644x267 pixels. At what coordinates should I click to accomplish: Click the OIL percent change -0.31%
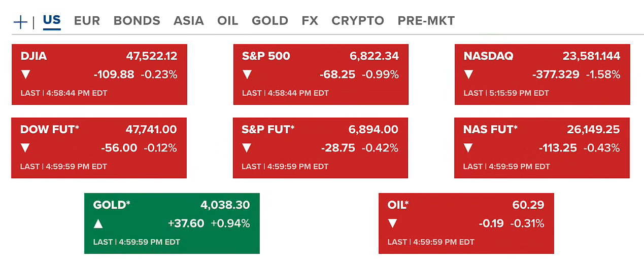click(x=527, y=223)
